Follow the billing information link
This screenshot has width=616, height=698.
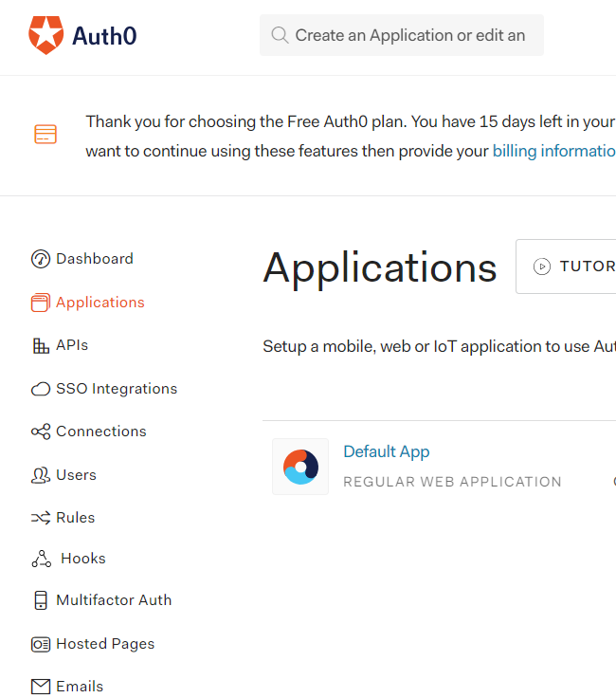click(x=554, y=151)
